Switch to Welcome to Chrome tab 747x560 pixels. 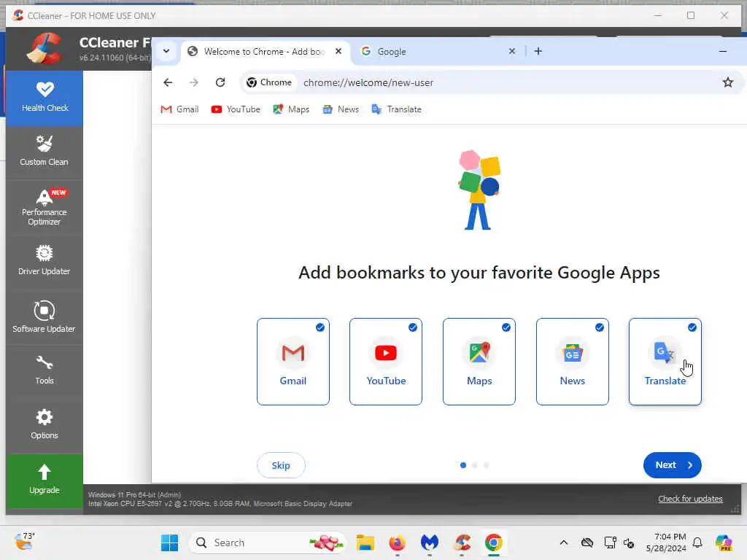264,52
